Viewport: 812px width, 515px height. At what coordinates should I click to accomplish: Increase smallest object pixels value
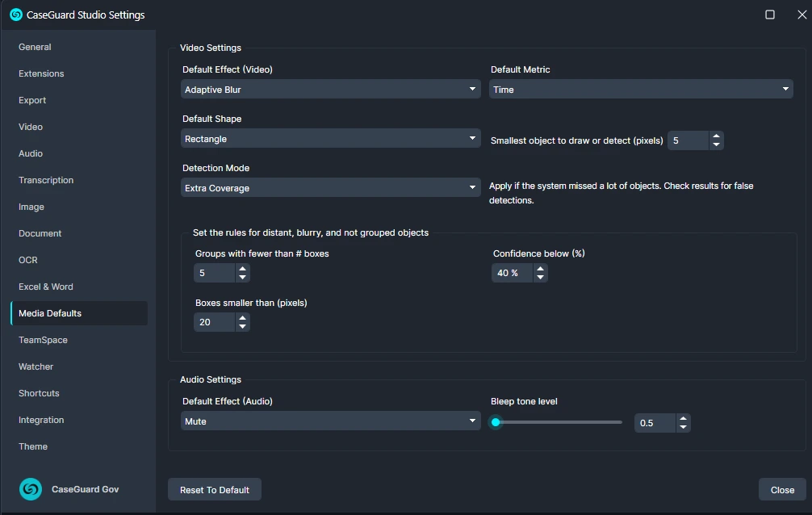pos(716,136)
